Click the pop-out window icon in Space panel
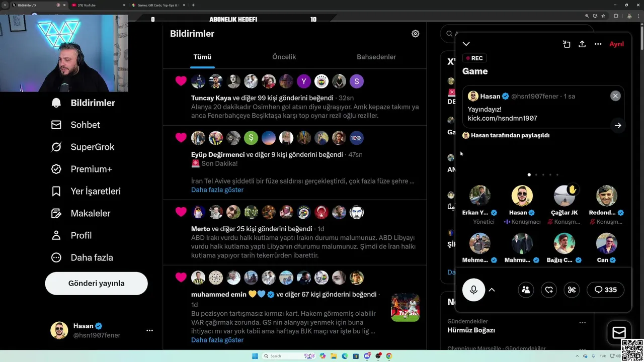Viewport: 644px width, 362px height. coord(567,44)
